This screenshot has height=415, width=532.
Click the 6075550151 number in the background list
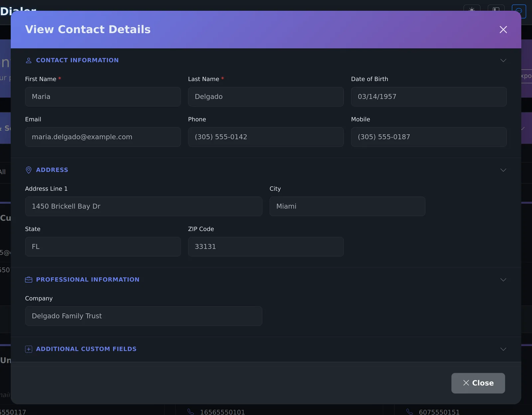pyautogui.click(x=439, y=412)
